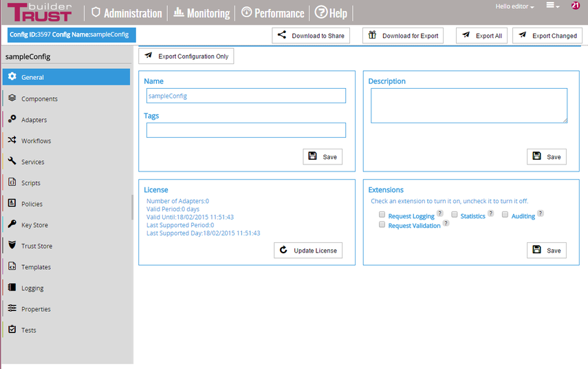The width and height of the screenshot is (588, 369).
Task: Click the Workflows shuffle icon
Action: (12, 140)
